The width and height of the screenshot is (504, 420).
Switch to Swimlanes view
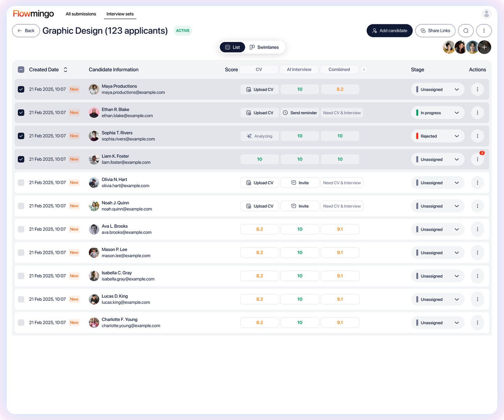264,47
